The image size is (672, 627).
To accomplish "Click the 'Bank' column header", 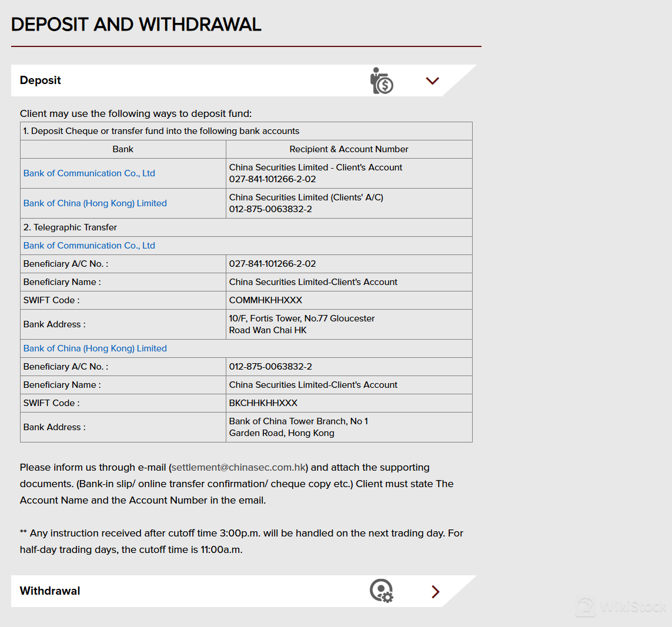I will (x=123, y=149).
